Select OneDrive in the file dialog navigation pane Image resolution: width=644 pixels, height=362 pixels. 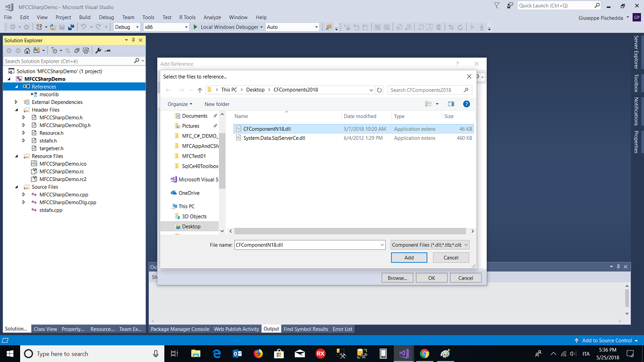click(189, 193)
